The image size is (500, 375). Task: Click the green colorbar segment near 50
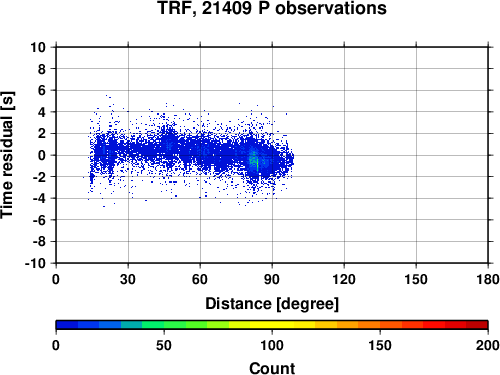tap(164, 324)
